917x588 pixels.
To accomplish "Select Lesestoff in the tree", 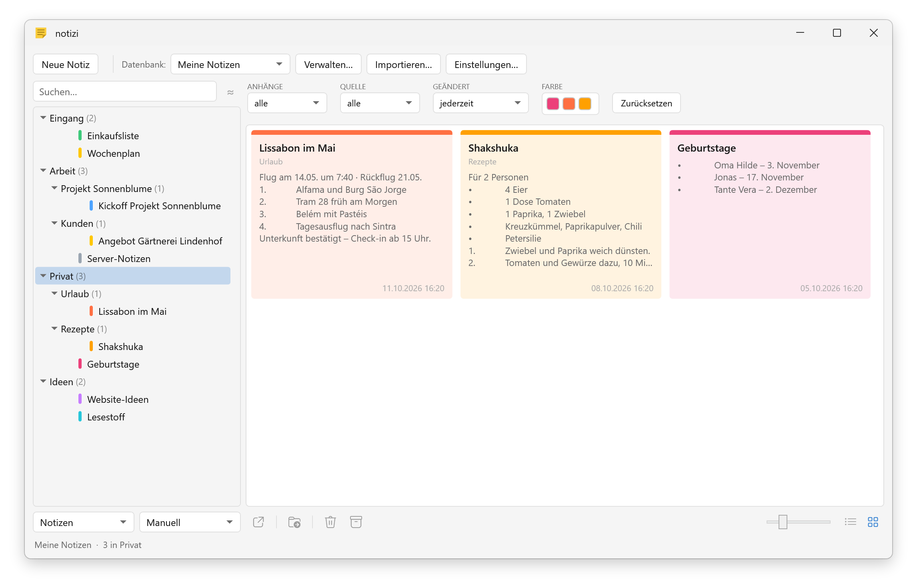I will click(106, 417).
